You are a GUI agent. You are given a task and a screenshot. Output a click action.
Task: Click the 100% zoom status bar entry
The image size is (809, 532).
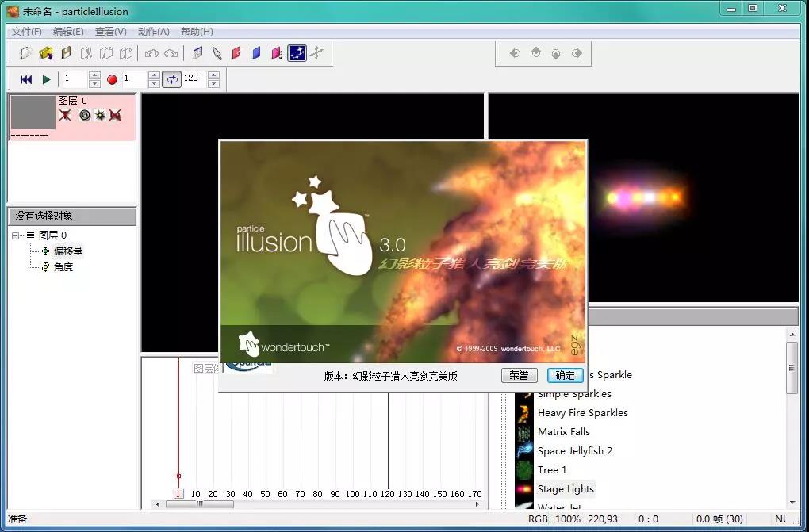click(x=568, y=519)
